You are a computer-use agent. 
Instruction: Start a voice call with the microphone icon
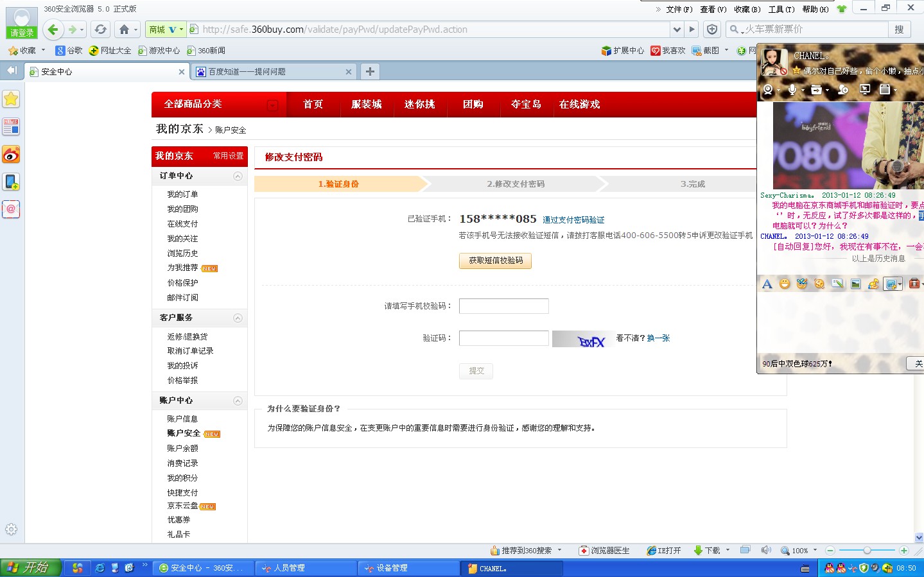click(792, 90)
